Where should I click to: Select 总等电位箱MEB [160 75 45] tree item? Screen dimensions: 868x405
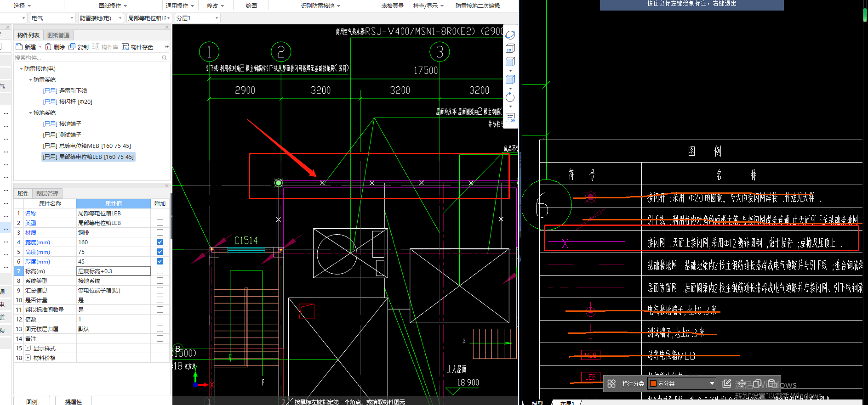(87, 146)
